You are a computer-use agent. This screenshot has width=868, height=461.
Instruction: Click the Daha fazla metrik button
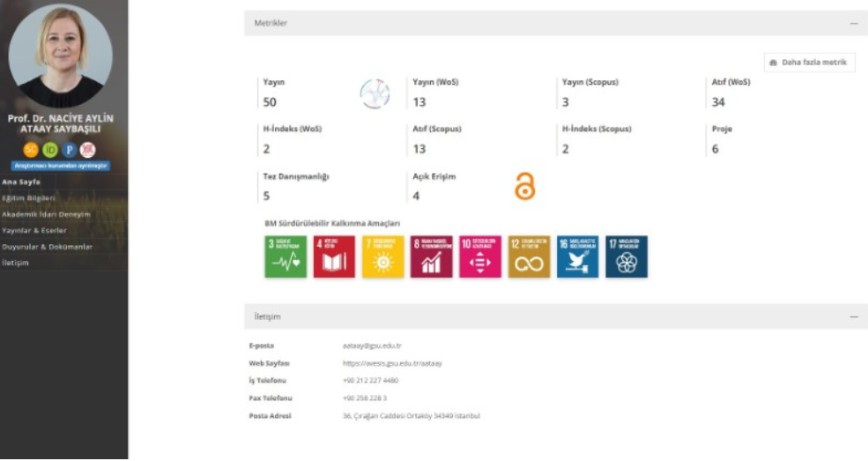point(808,63)
